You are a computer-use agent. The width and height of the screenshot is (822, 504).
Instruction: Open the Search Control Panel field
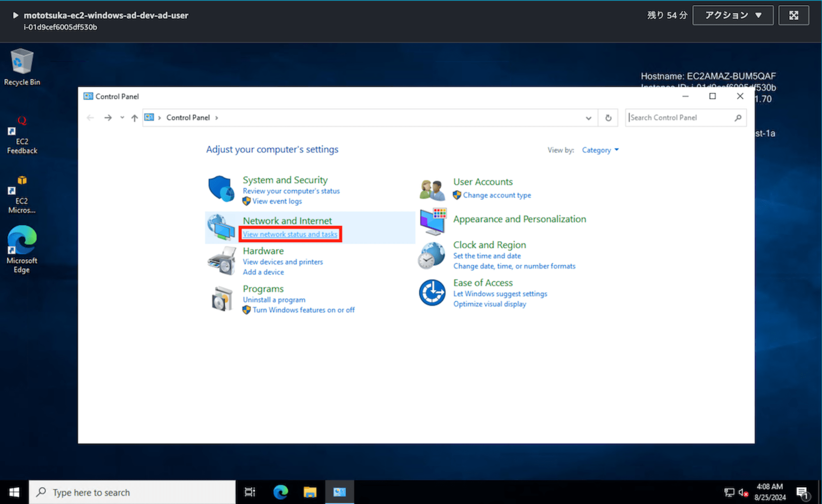click(683, 117)
